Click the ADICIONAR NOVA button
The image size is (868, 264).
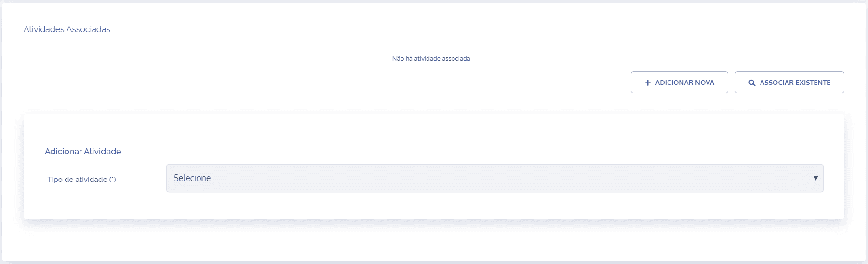pyautogui.click(x=680, y=83)
